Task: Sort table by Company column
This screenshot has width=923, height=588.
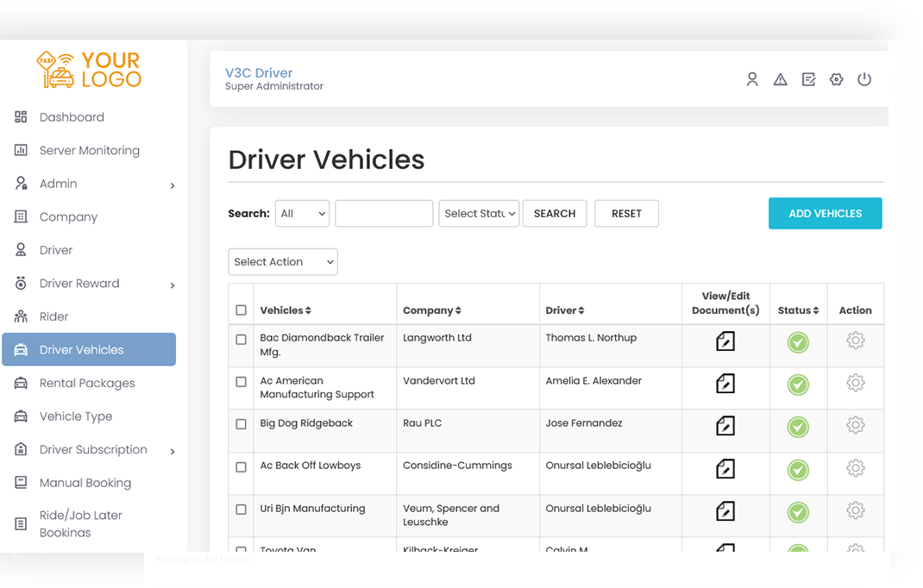Action: (x=432, y=310)
